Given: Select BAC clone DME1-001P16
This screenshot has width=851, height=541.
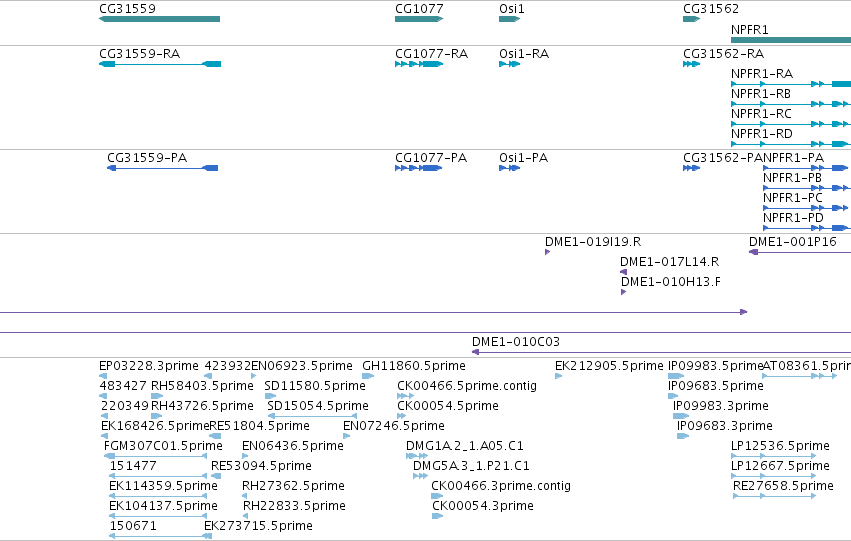Looking at the screenshot, I should point(800,252).
